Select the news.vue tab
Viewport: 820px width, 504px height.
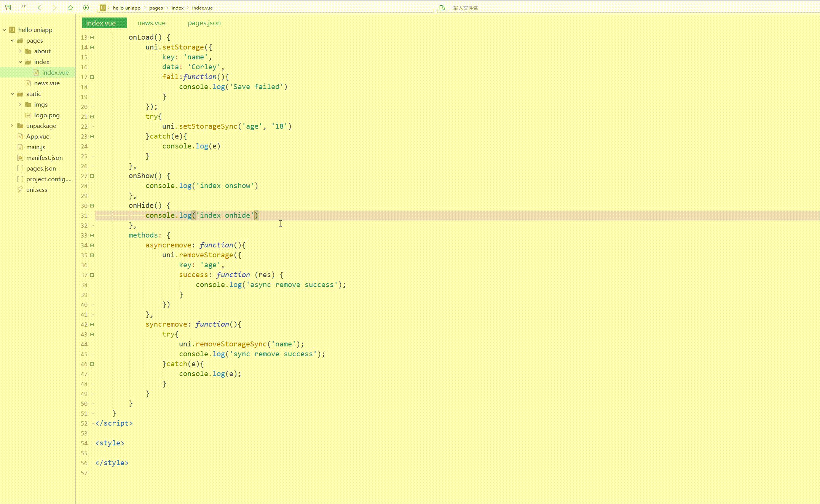151,22
